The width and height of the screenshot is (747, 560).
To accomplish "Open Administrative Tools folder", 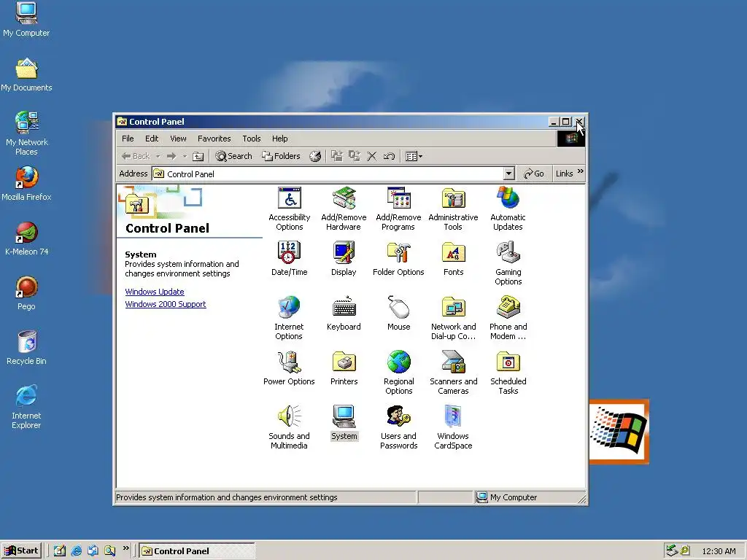I will tap(453, 209).
